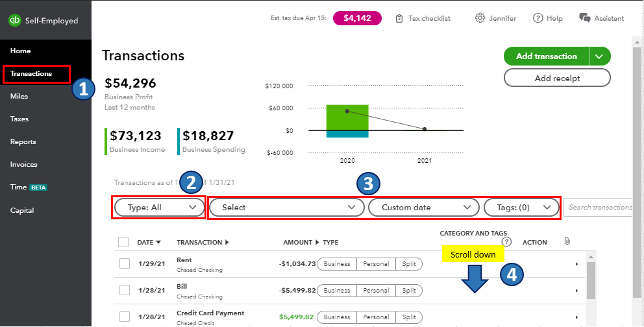Go to Miles in sidebar
644x327 pixels.
pyautogui.click(x=19, y=96)
